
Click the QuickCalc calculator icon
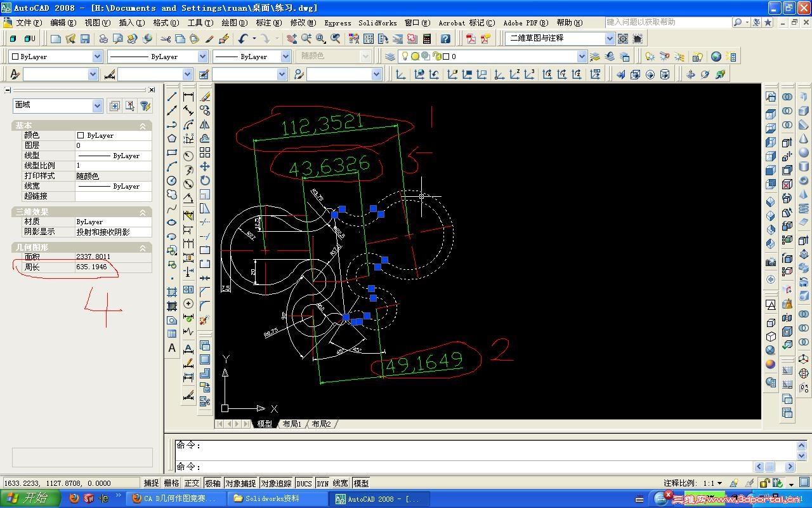(427, 39)
